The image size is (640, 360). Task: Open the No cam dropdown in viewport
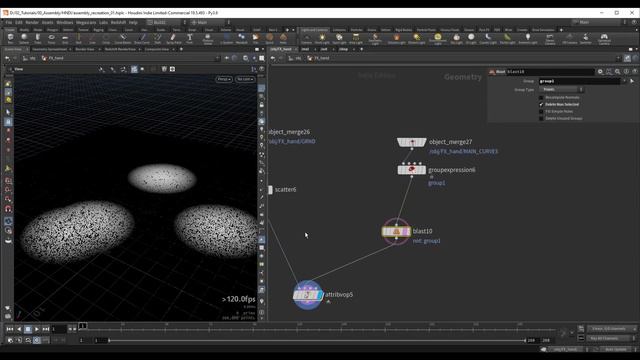pyautogui.click(x=245, y=79)
